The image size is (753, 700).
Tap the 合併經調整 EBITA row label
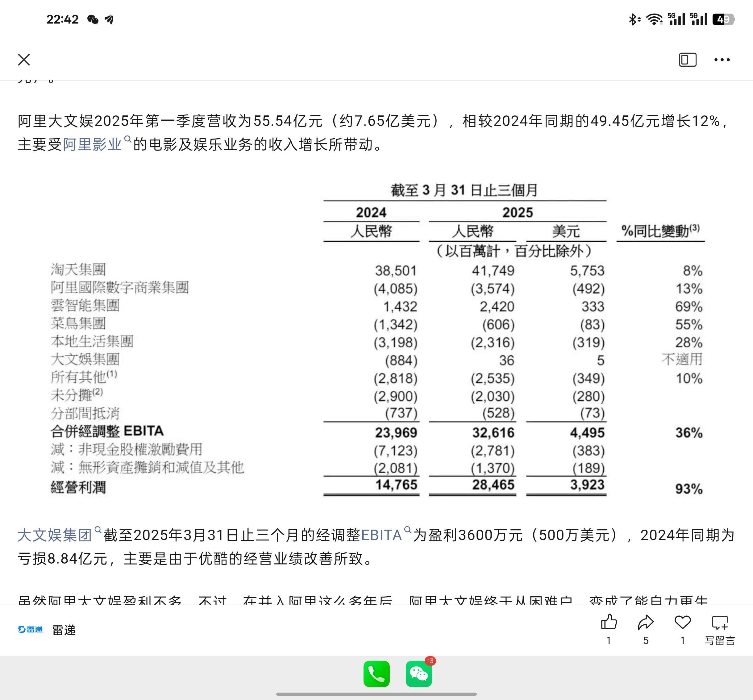click(x=107, y=431)
